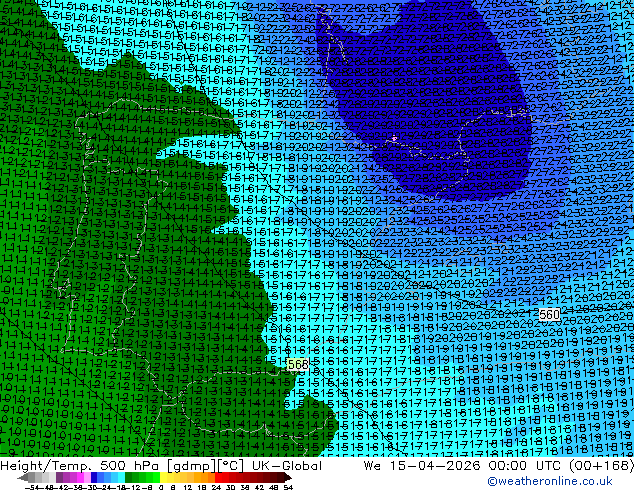Pick the dark blue legend swatch above -30
The image size is (634, 490).
(x=94, y=478)
